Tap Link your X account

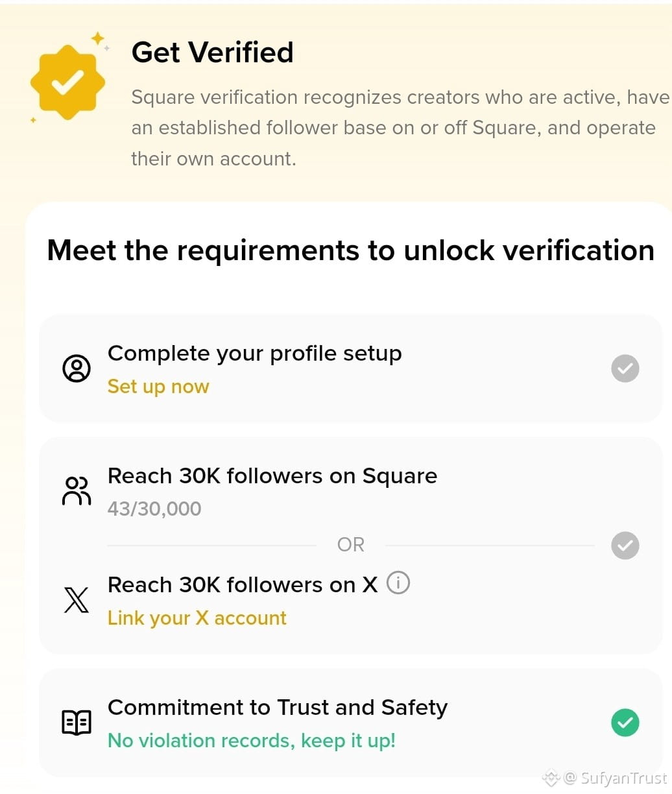click(197, 618)
